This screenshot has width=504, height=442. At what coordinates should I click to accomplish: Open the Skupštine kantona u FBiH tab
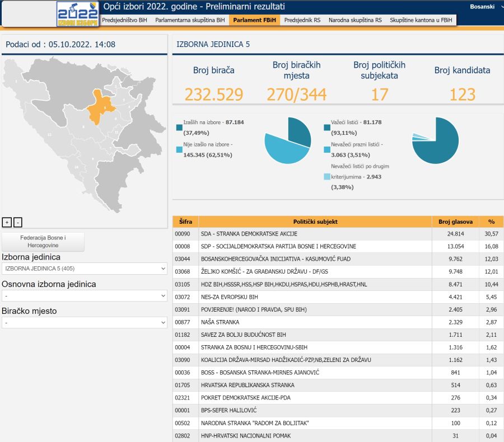pyautogui.click(x=422, y=20)
